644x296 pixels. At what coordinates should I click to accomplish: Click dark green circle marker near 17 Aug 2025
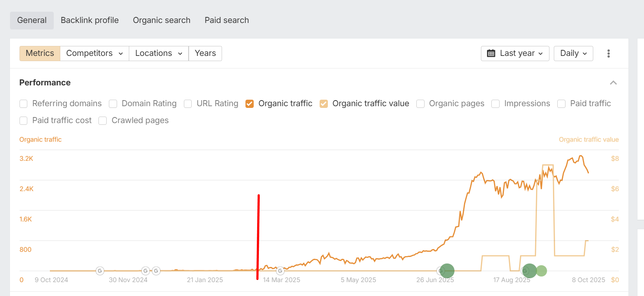point(529,271)
